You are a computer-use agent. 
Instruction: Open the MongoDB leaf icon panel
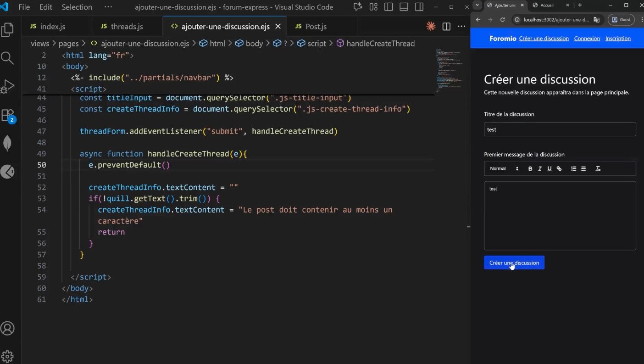tap(7, 143)
